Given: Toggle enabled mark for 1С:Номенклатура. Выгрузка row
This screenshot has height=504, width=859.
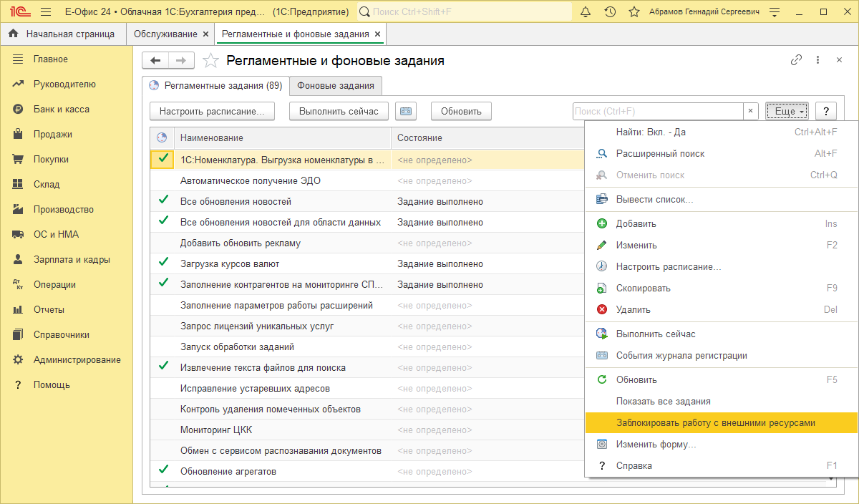Looking at the screenshot, I should click(x=164, y=159).
